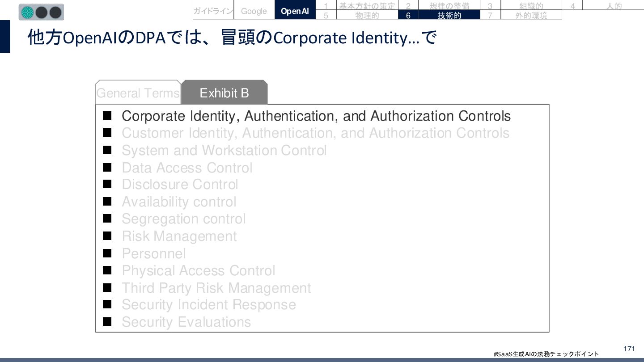
Task: Select the Risk Management item
Action: coord(179,236)
